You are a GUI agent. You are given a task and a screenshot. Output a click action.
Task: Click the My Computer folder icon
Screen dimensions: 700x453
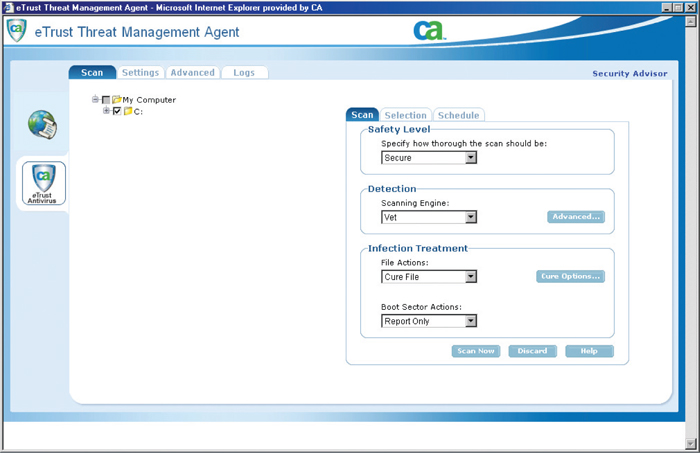[x=117, y=100]
